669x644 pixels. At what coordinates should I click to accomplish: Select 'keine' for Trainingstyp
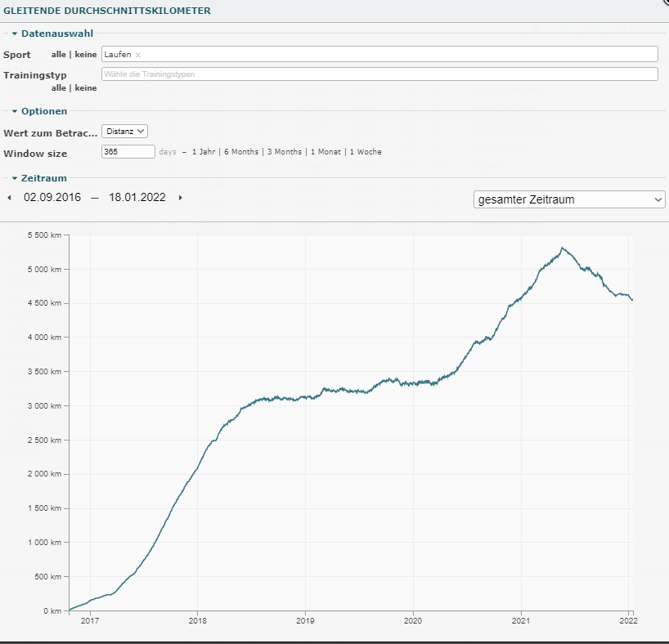click(86, 87)
